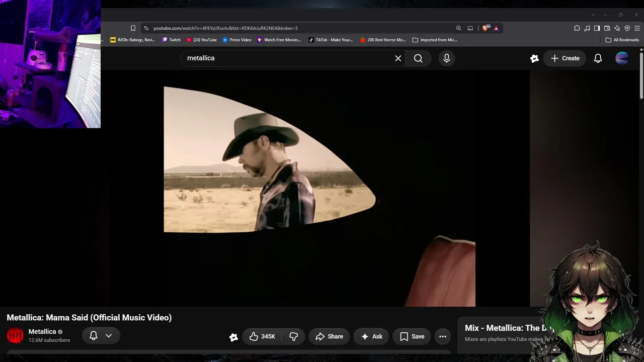
Task: Click the sparkle icon left of Like button
Action: pos(233,337)
